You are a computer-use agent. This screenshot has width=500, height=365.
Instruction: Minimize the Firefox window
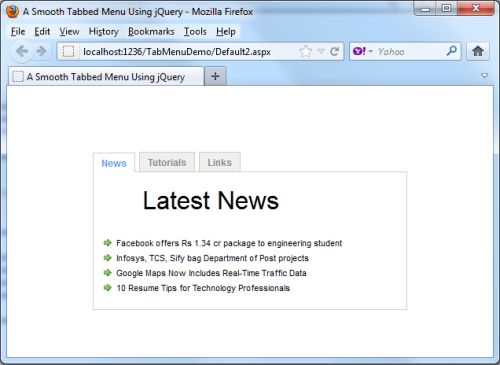point(425,8)
